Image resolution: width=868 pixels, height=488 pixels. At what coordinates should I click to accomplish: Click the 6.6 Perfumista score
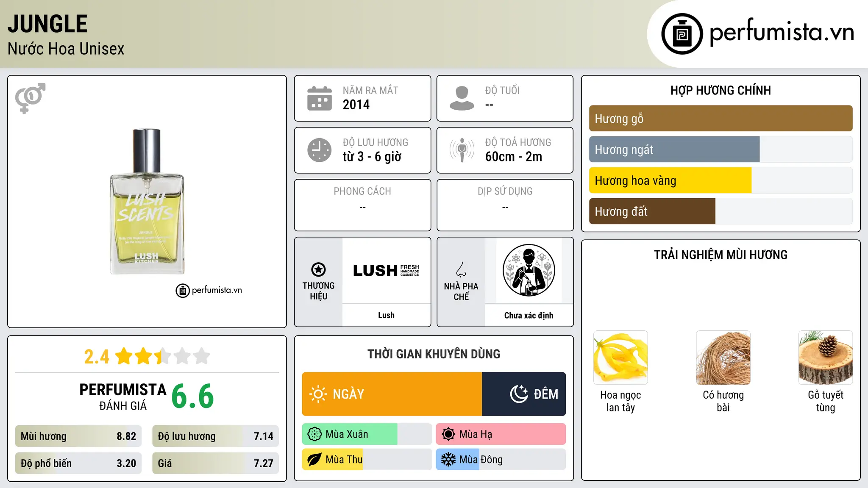coord(192,396)
